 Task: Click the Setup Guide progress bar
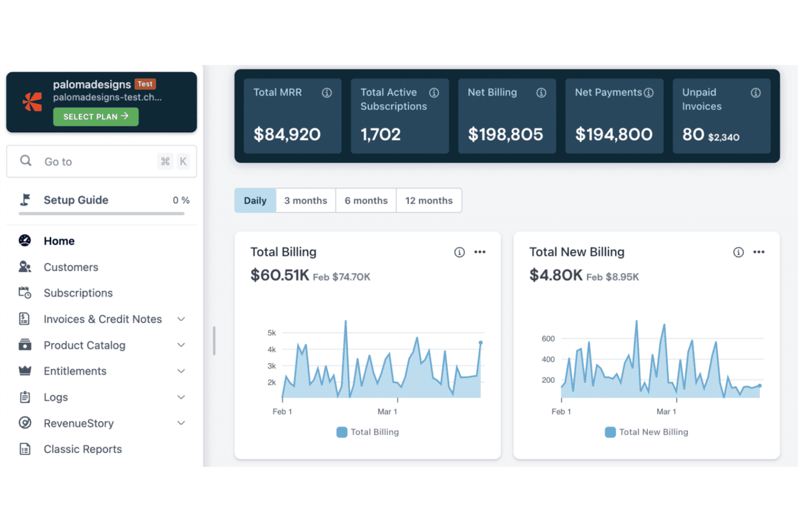click(101, 213)
